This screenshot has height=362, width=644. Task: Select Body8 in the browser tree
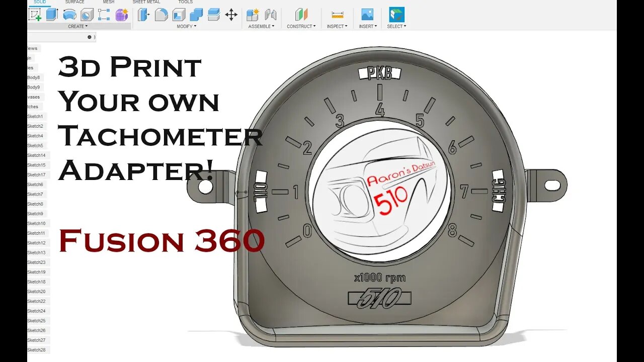pos(34,77)
